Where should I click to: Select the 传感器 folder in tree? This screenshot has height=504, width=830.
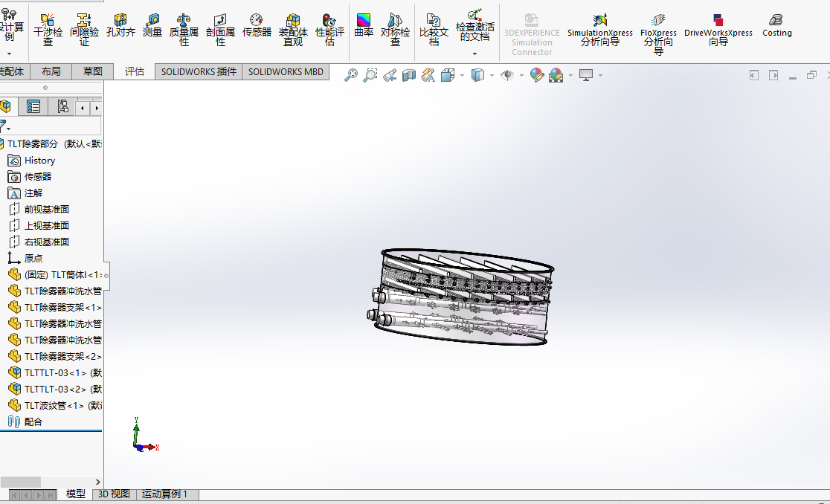tap(38, 177)
